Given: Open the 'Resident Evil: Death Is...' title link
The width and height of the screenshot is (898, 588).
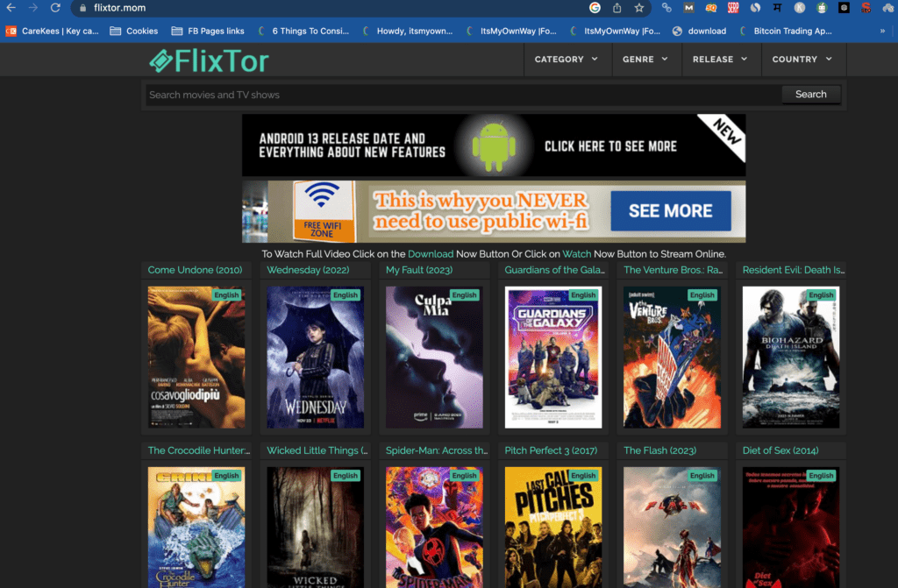Looking at the screenshot, I should [x=793, y=270].
